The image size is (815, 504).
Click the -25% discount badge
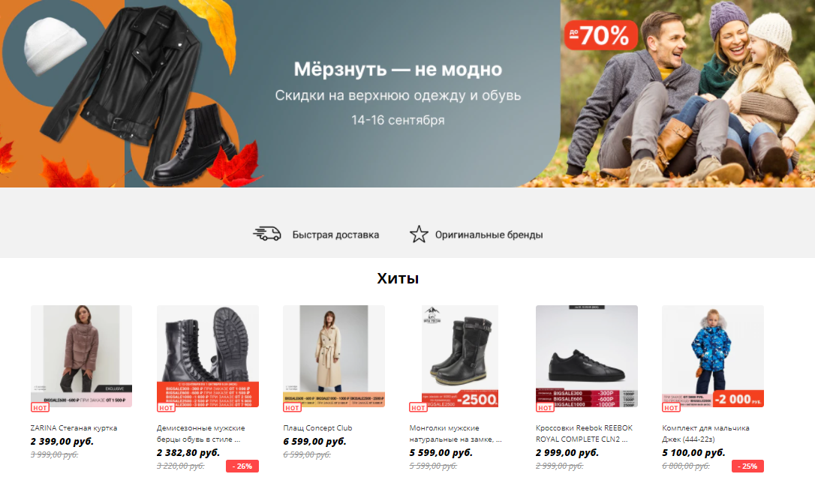click(x=747, y=466)
